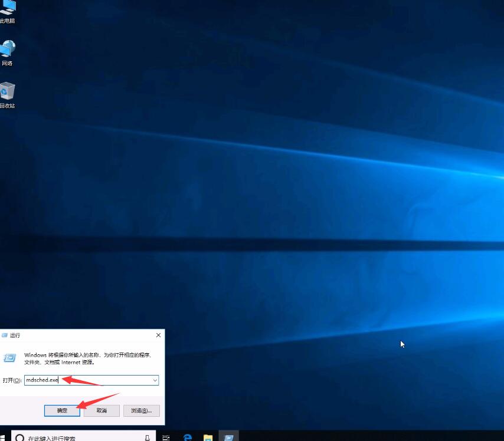Viewport: 504px width, 441px height.
Task: Open Task View from the taskbar
Action: (166, 437)
